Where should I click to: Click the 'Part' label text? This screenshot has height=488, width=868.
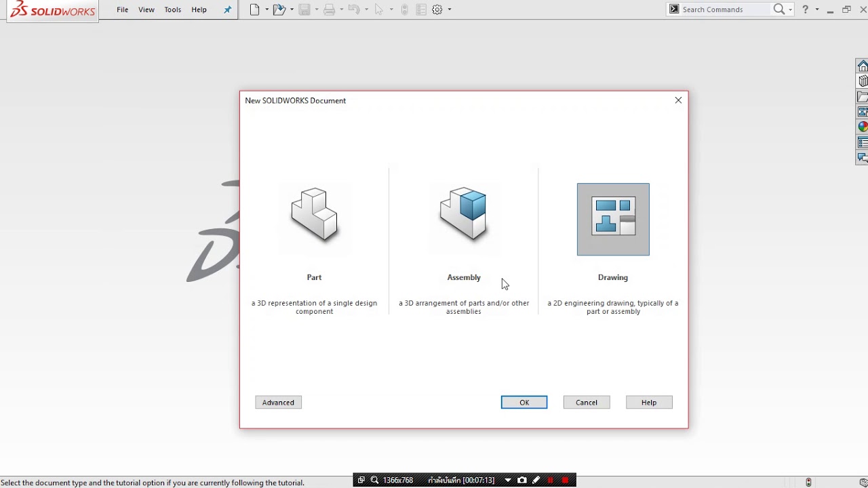(x=314, y=277)
